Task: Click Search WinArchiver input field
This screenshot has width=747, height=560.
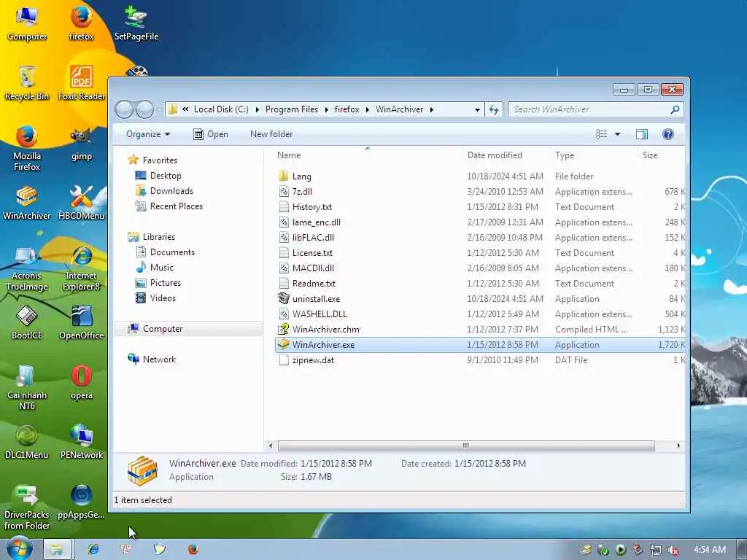Action: point(595,109)
